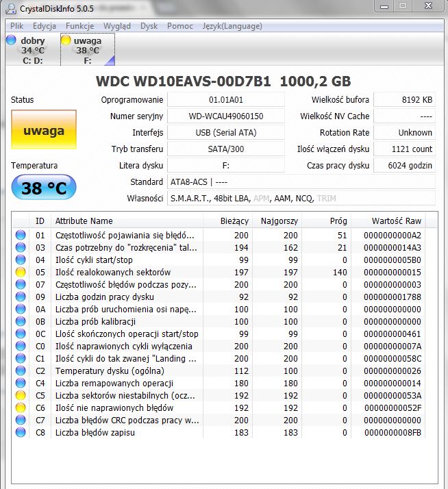The width and height of the screenshot is (448, 489).
Task: Click the CrystalDiskInfo title bar icon
Action: click(10, 8)
